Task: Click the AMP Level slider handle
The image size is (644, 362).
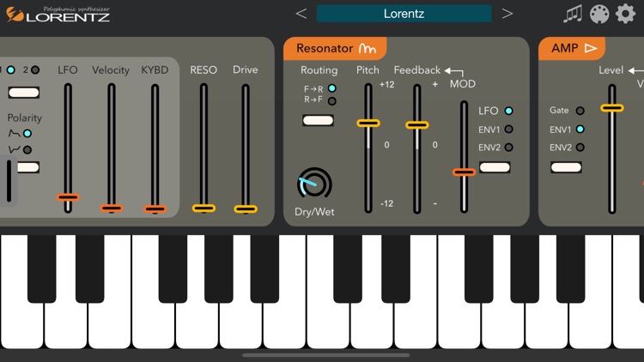Action: (x=612, y=108)
